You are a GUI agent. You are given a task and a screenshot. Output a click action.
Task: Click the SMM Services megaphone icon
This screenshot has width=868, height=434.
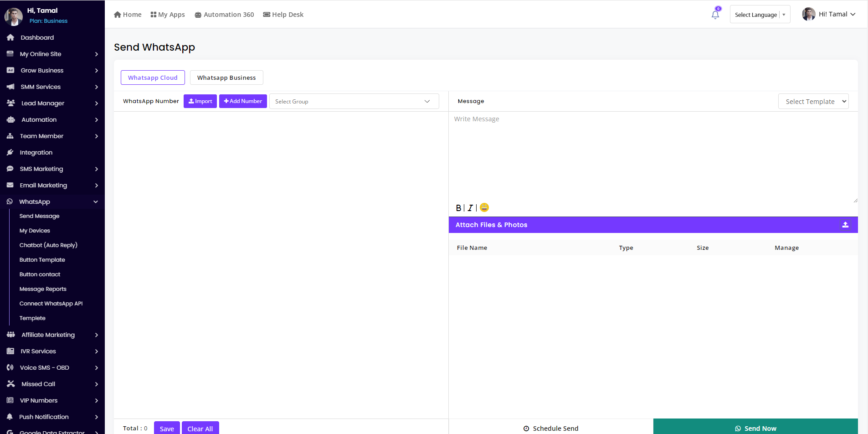(10, 87)
